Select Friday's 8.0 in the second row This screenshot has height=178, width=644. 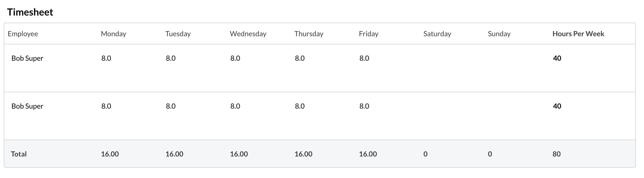(364, 106)
